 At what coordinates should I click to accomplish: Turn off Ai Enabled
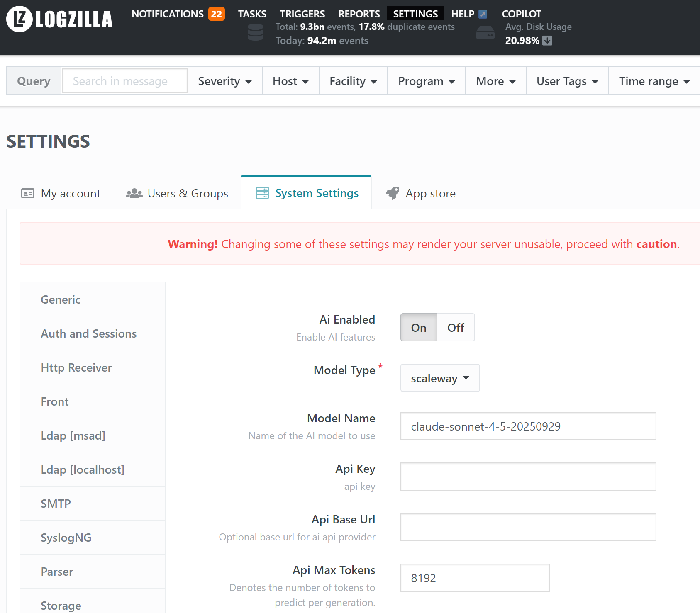tap(456, 327)
